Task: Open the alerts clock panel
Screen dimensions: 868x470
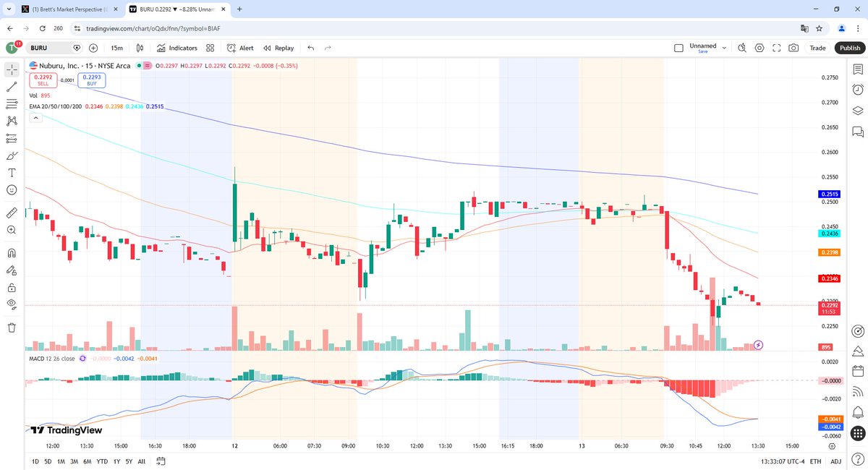Action: pyautogui.click(x=857, y=89)
